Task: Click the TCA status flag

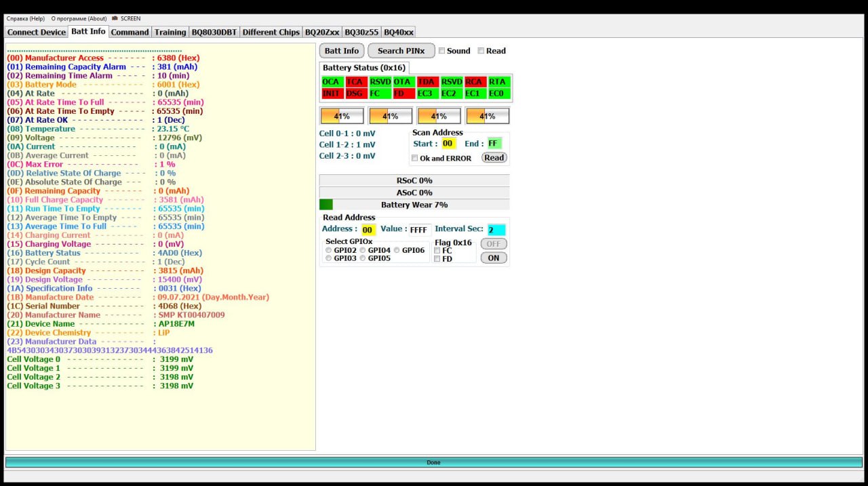Action: pos(356,82)
